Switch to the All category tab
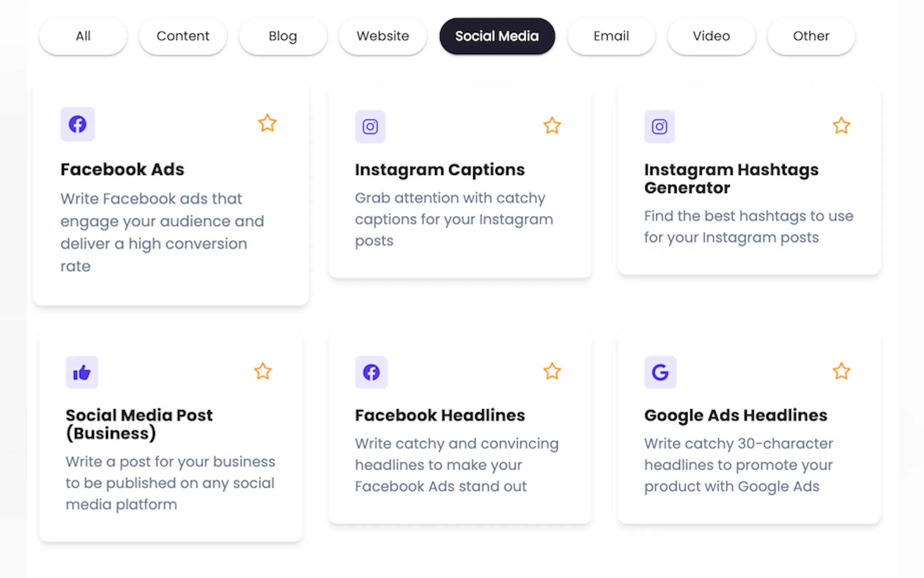The height and width of the screenshot is (578, 924). click(x=83, y=36)
